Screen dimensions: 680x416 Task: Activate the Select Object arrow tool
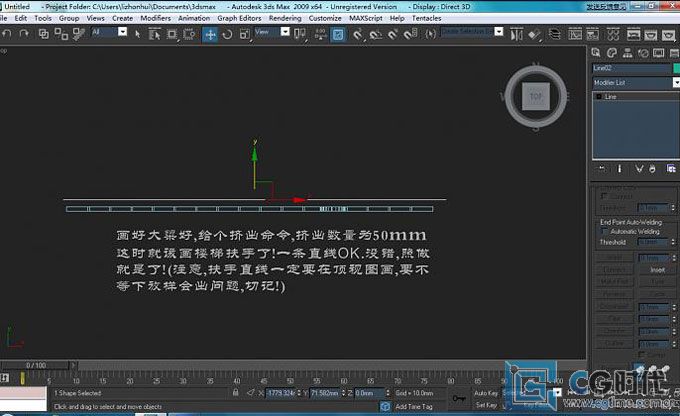click(x=137, y=34)
